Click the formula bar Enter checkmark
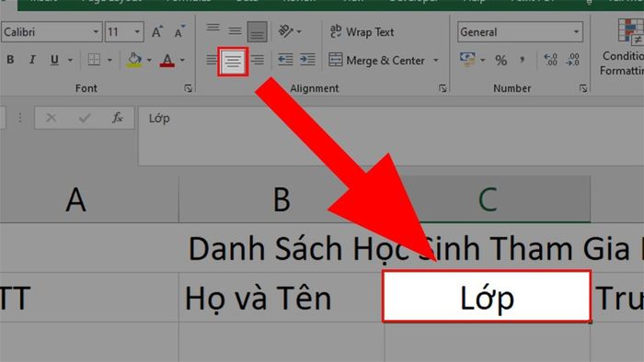The image size is (644, 362). (85, 119)
